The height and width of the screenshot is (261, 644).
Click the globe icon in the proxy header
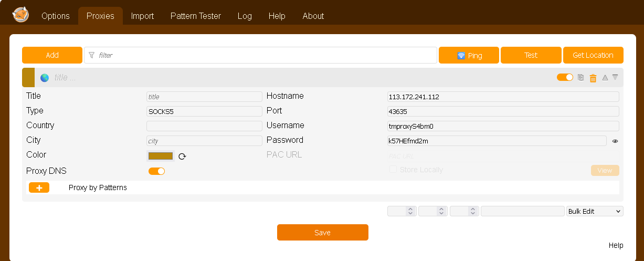point(45,78)
